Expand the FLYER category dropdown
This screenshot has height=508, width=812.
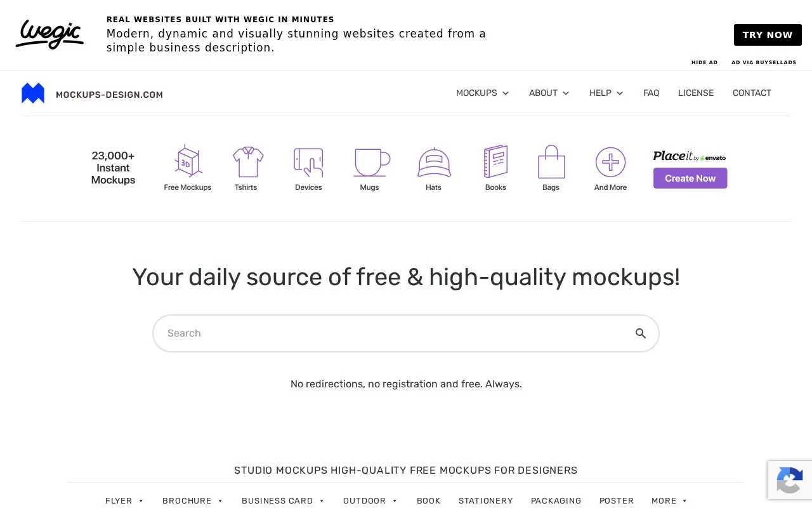tap(124, 500)
